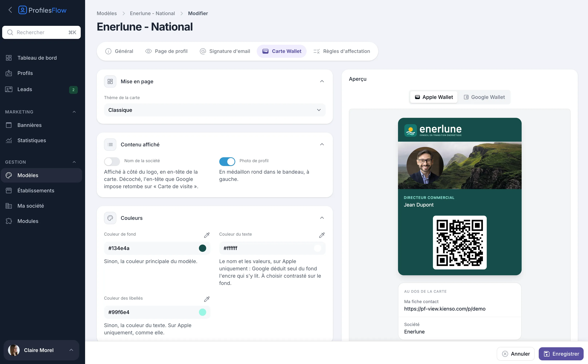Edit the #ffffff text color field
The width and height of the screenshot is (588, 364).
coord(272,248)
